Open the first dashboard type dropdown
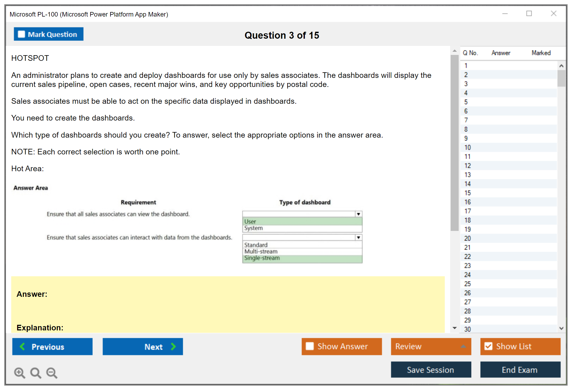Screen dimensions: 574x392 358,214
